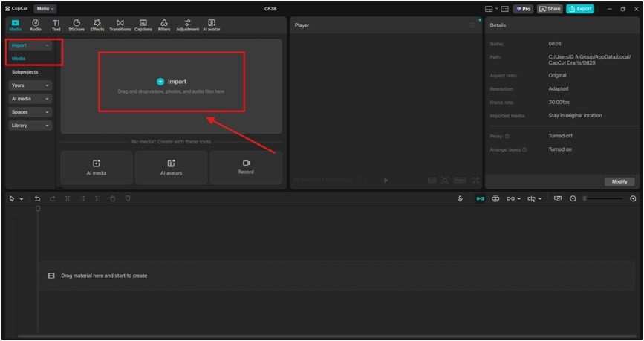Click the Split clip tool
Image resolution: width=644 pixels, height=341 pixels.
click(x=68, y=199)
